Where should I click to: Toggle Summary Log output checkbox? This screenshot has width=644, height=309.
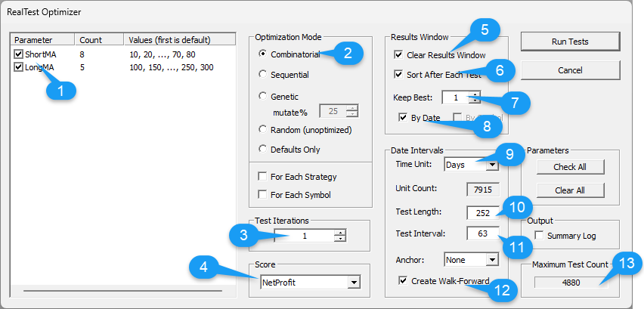point(539,236)
